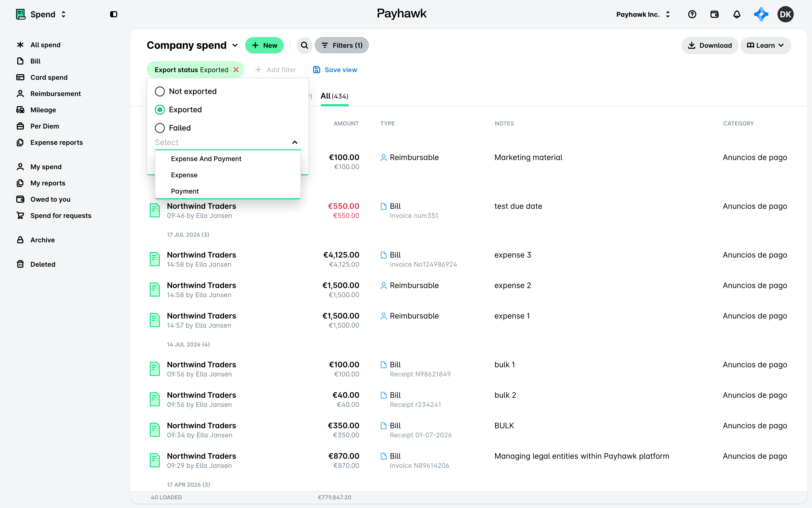
Task: Open the Filters (1) button
Action: (x=342, y=45)
